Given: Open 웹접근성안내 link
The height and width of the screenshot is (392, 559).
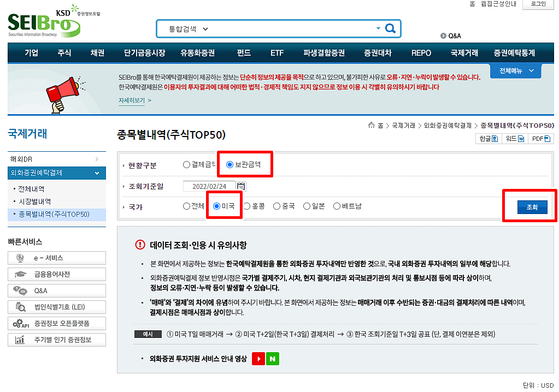Looking at the screenshot, I should click(x=498, y=4).
